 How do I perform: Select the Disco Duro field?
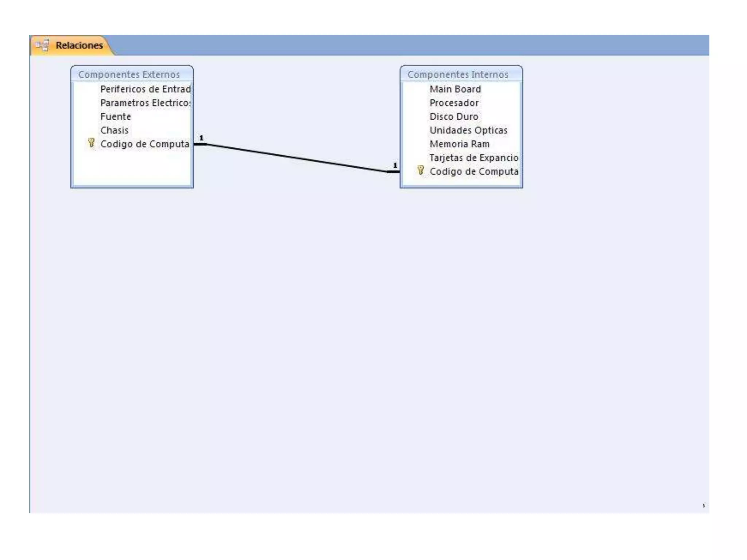click(453, 117)
